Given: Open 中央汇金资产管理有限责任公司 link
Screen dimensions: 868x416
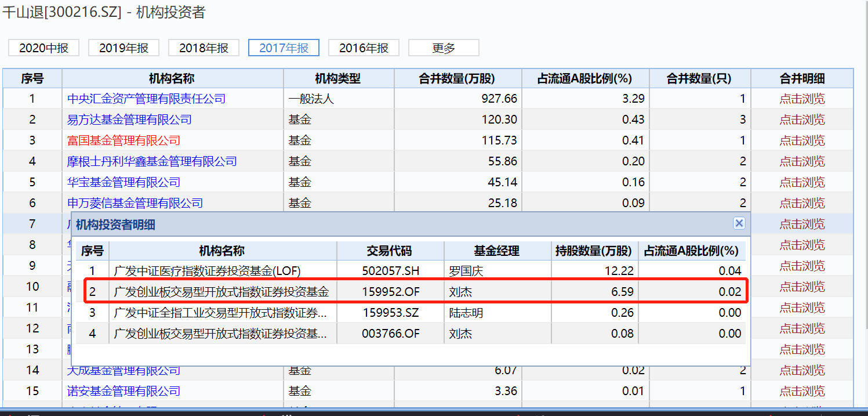Looking at the screenshot, I should tap(146, 99).
